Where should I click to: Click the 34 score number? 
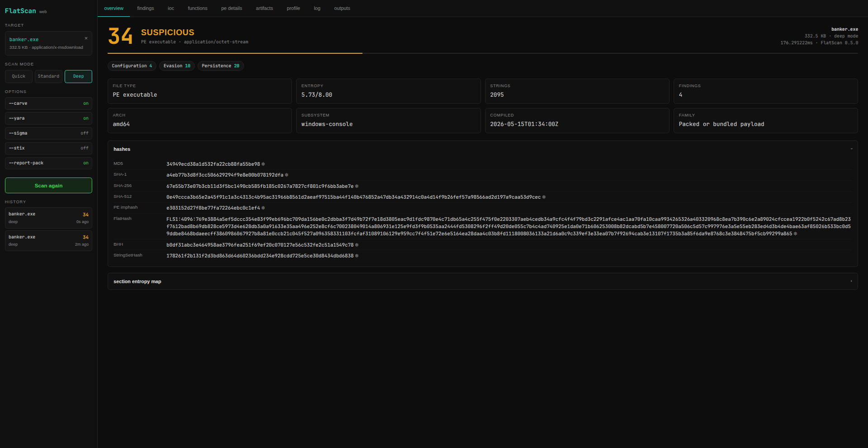pos(120,36)
